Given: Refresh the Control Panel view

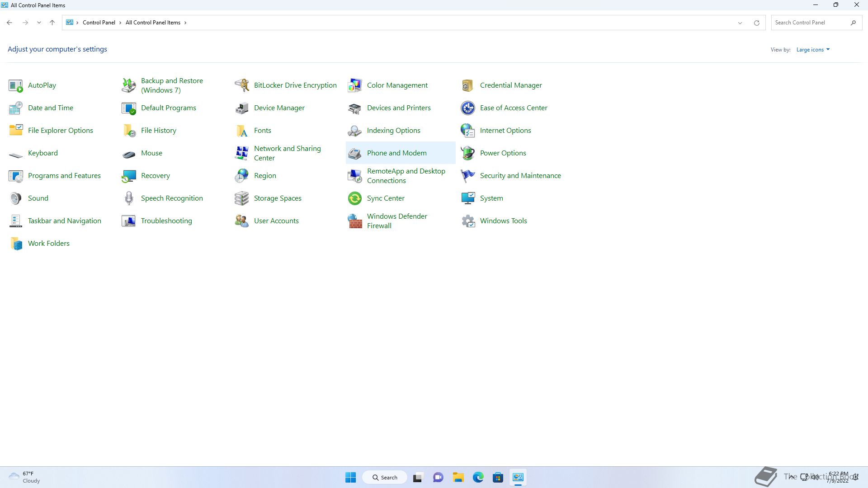Looking at the screenshot, I should [756, 23].
